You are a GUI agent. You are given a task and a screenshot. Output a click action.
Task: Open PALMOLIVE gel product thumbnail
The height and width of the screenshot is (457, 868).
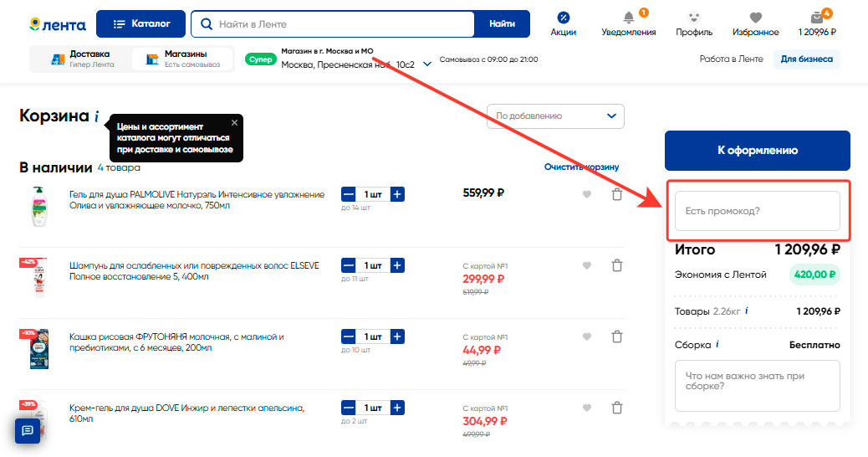click(38, 207)
